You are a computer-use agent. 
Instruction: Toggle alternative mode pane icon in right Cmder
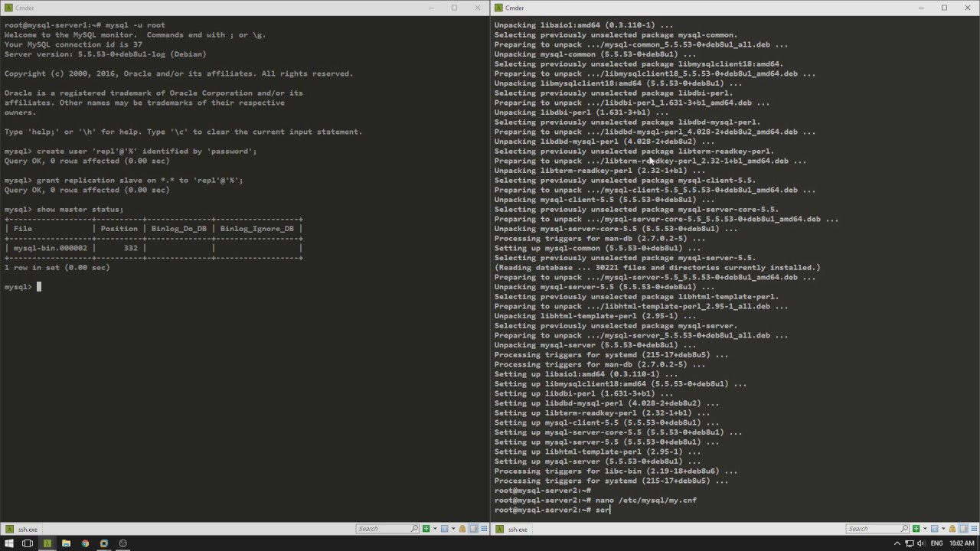[x=963, y=529]
